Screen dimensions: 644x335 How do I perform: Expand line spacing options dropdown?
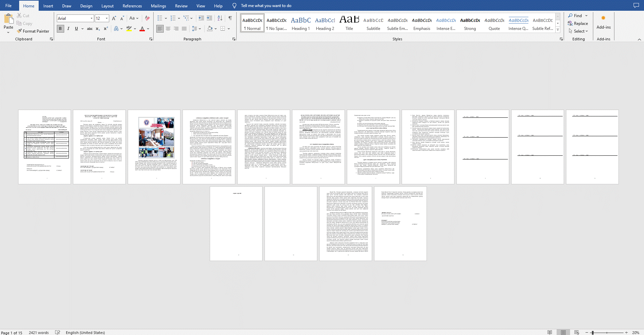[200, 29]
